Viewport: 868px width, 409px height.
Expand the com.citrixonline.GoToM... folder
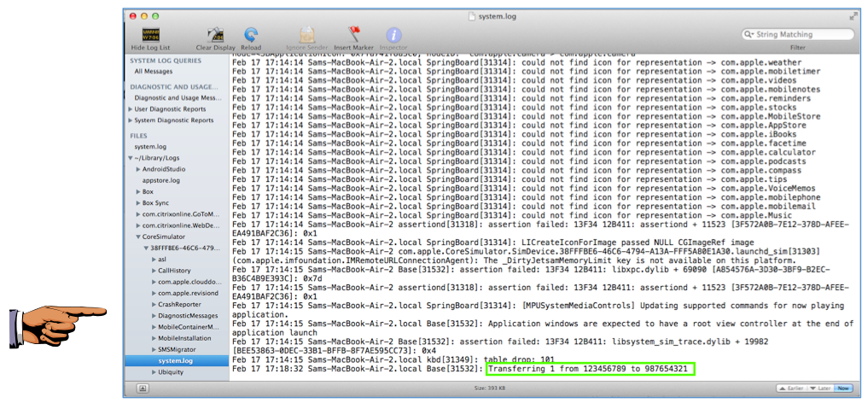click(x=138, y=214)
